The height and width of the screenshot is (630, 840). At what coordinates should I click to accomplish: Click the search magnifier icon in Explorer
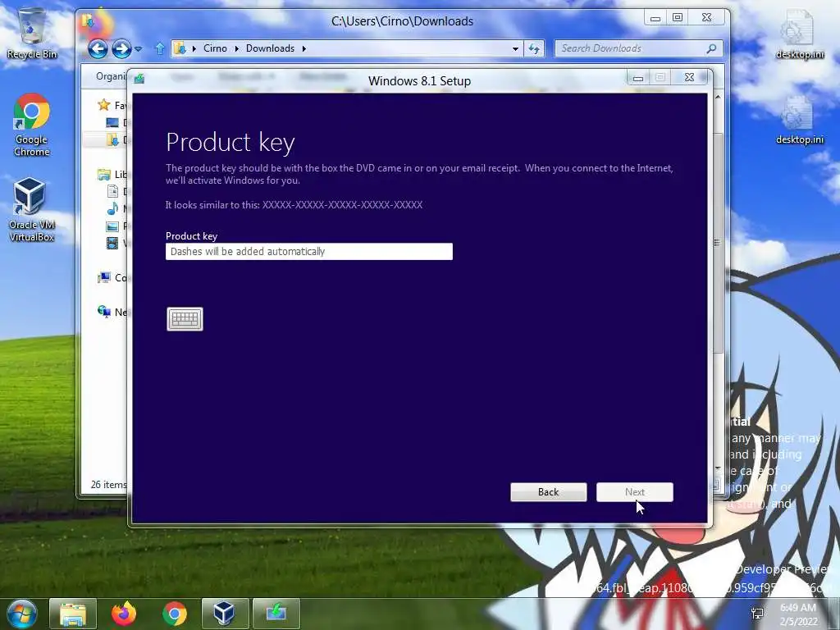pyautogui.click(x=712, y=48)
